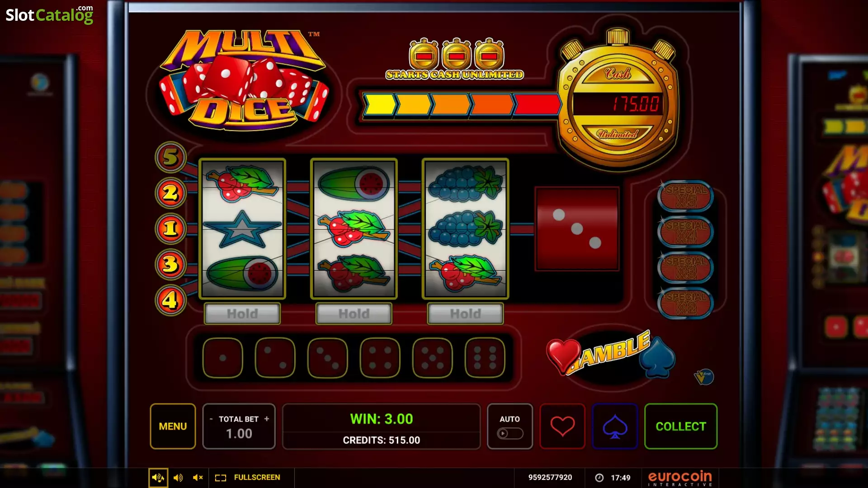
Task: Click the blue spade gamble button
Action: 615,426
